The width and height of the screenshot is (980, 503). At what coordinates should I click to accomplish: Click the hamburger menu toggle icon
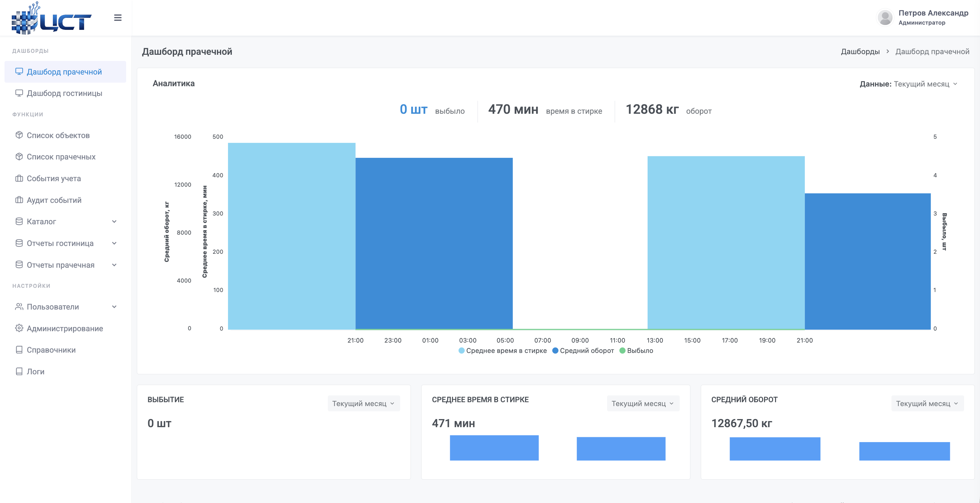click(x=117, y=18)
